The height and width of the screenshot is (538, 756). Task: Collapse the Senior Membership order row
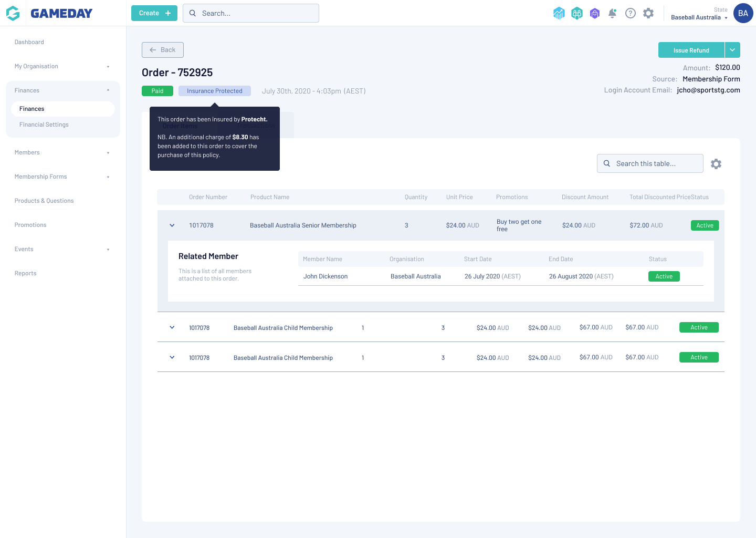[x=172, y=225]
